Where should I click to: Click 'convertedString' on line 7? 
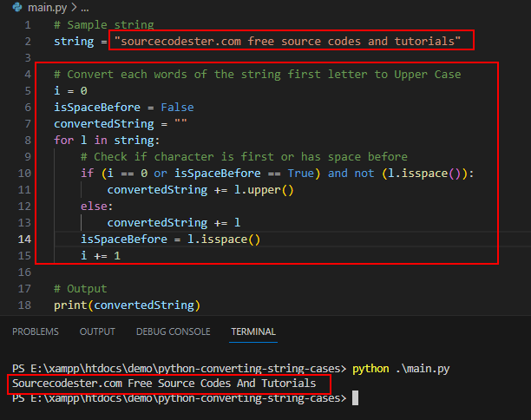pos(103,124)
